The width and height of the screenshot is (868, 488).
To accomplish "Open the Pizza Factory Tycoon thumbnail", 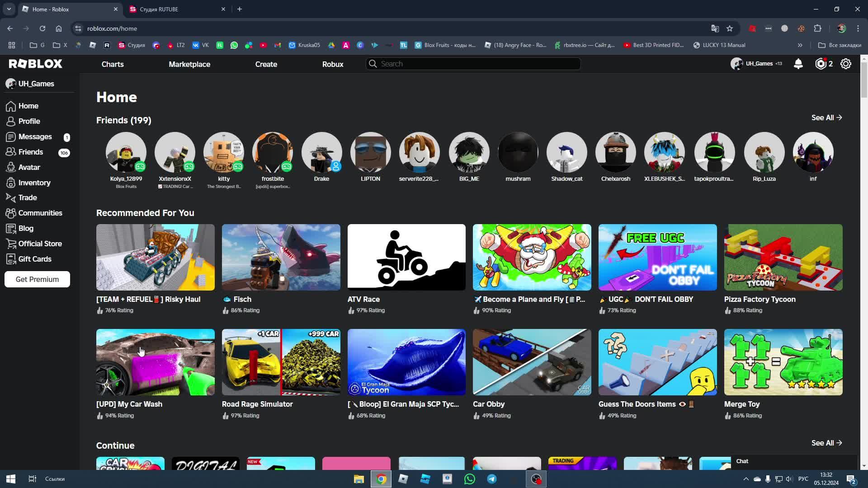I will click(x=783, y=257).
